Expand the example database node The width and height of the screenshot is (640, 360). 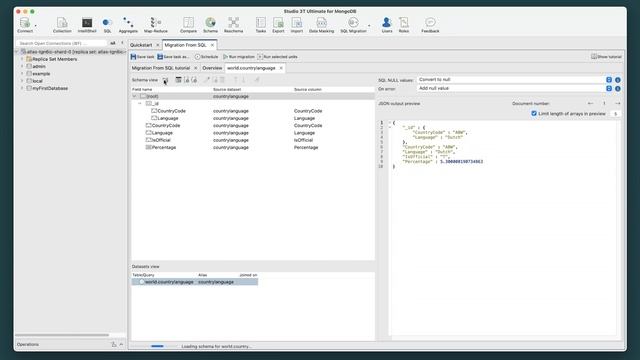tap(22, 73)
